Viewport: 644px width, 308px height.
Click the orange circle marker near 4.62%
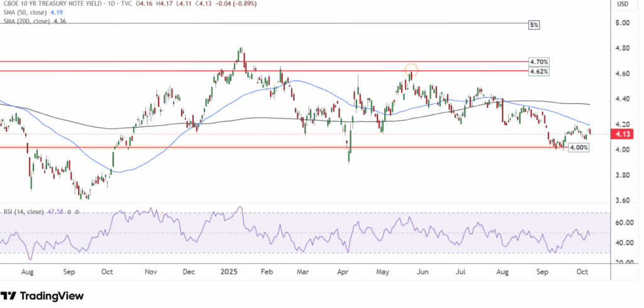click(411, 70)
